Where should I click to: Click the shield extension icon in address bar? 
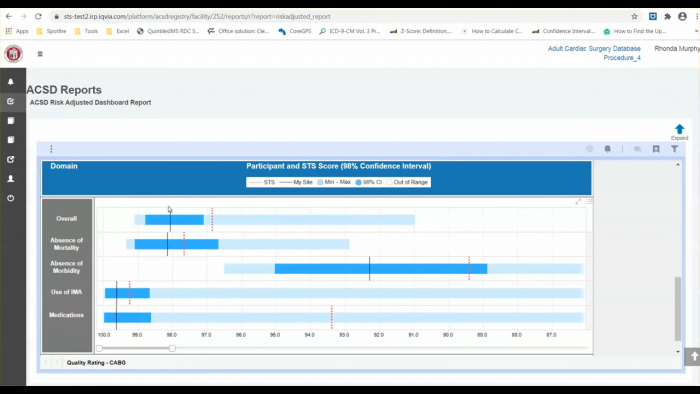click(653, 17)
